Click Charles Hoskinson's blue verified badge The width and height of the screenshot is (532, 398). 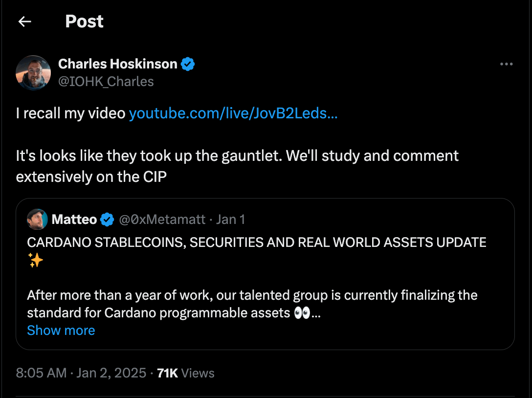[x=188, y=64]
